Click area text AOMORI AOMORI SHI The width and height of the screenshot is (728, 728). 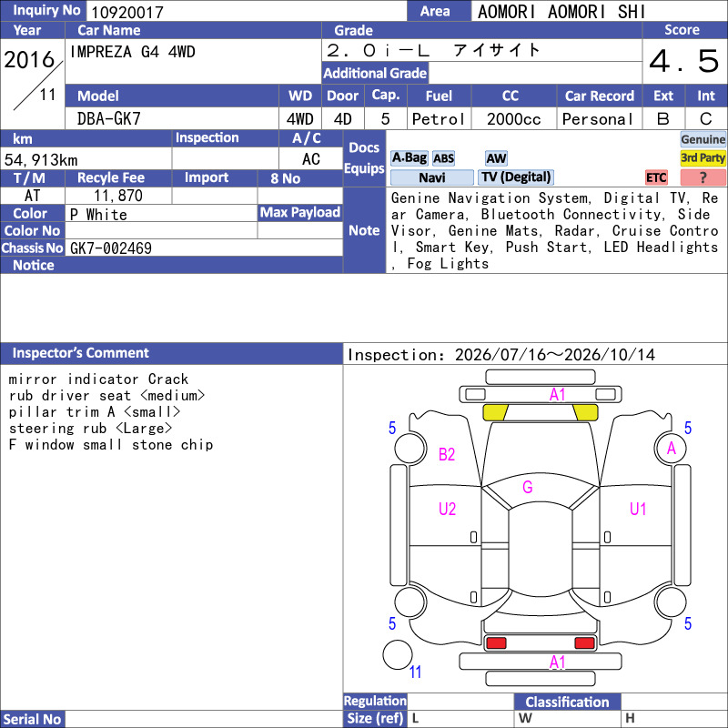pos(561,12)
